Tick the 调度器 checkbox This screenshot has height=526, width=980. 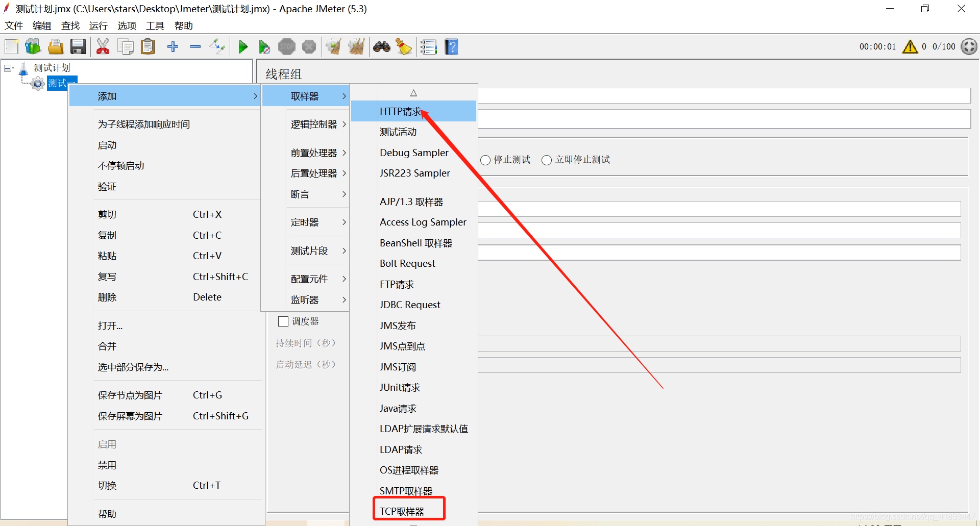pos(283,321)
